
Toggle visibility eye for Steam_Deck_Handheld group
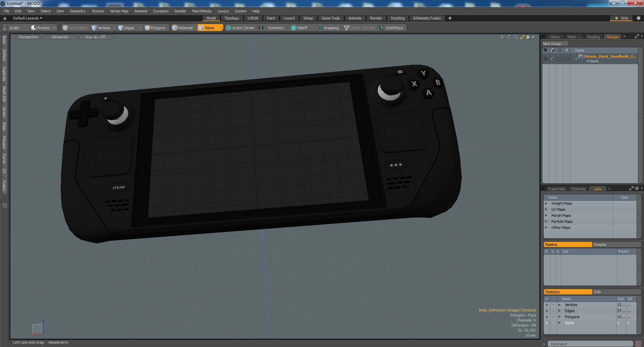point(545,59)
